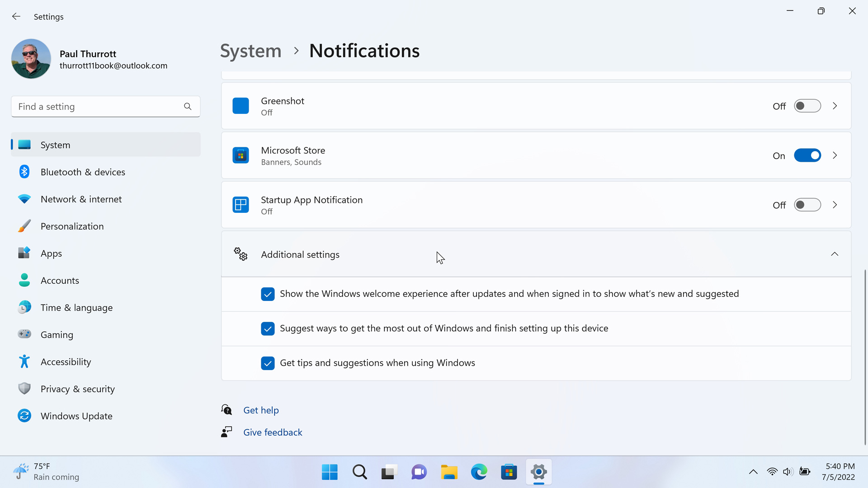Image resolution: width=868 pixels, height=488 pixels.
Task: Uncheck Show the Windows welcome experience checkbox
Action: pos(268,294)
